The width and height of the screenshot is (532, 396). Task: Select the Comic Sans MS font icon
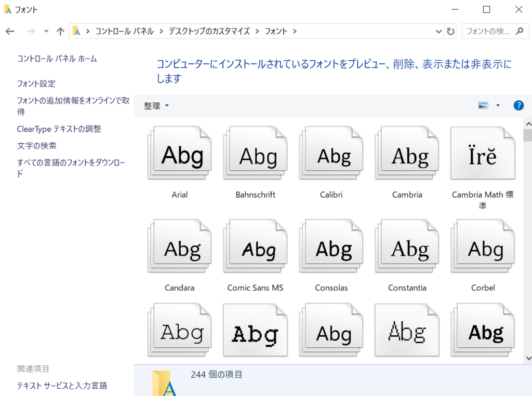(255, 248)
